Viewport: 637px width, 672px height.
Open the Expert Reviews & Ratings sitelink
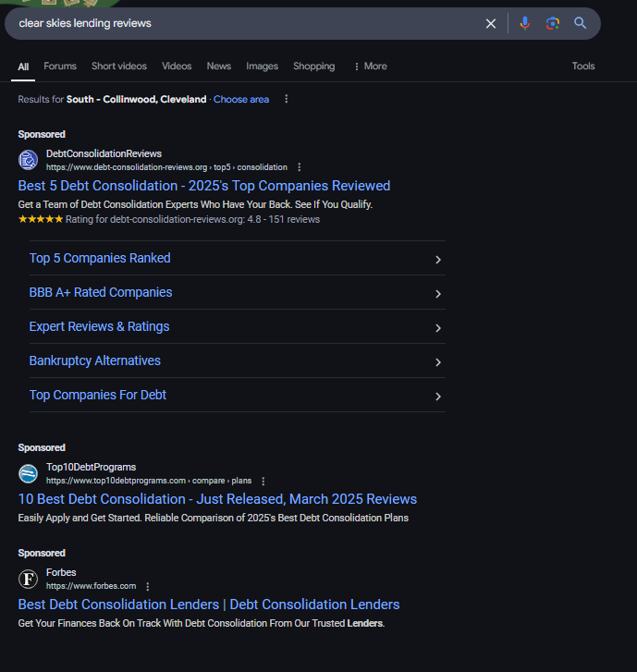[99, 326]
